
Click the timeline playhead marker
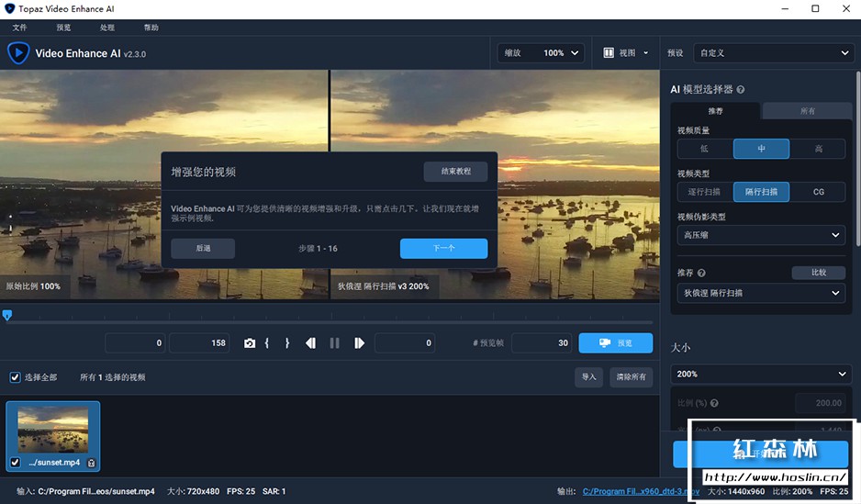coord(7,315)
